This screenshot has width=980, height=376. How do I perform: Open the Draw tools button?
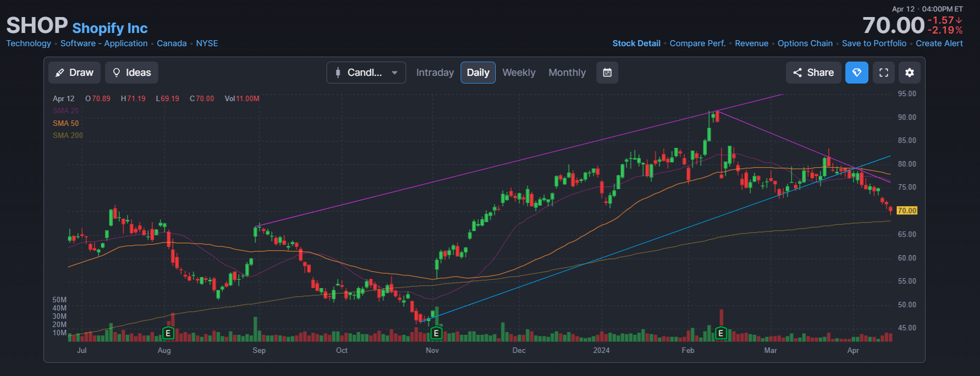[x=74, y=73]
